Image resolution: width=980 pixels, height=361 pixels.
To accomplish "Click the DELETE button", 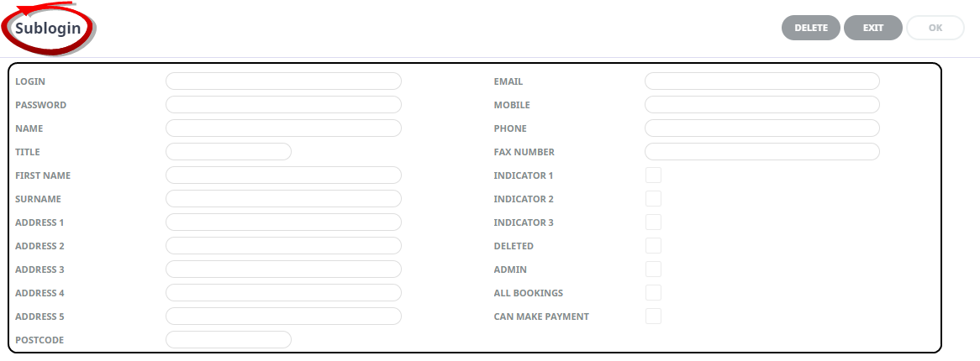I will tap(810, 28).
